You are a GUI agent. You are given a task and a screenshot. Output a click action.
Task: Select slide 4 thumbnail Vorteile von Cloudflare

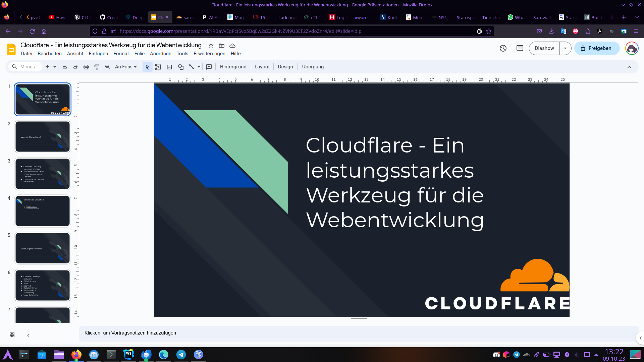pyautogui.click(x=42, y=211)
